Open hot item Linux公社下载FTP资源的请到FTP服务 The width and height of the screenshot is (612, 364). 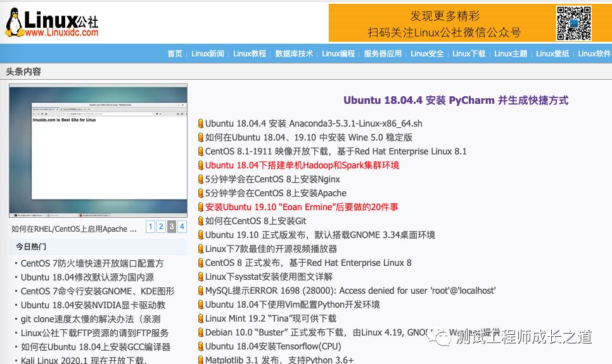point(95,333)
